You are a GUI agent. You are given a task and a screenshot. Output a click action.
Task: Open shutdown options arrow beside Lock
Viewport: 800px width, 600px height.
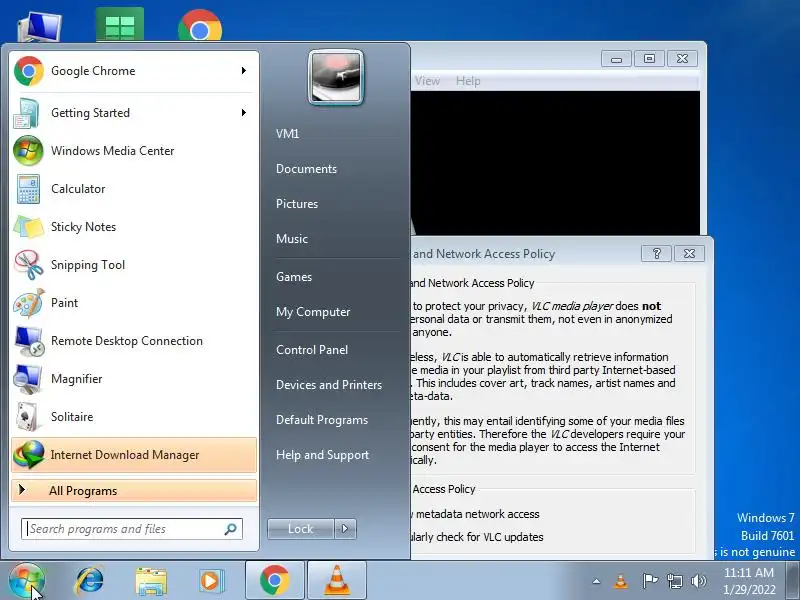345,529
